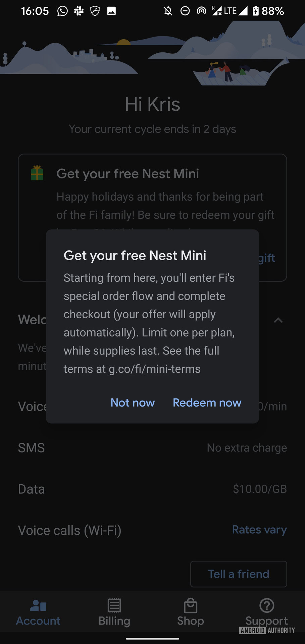Tap the green gift box icon
Screen dimensions: 305x644
point(37,173)
